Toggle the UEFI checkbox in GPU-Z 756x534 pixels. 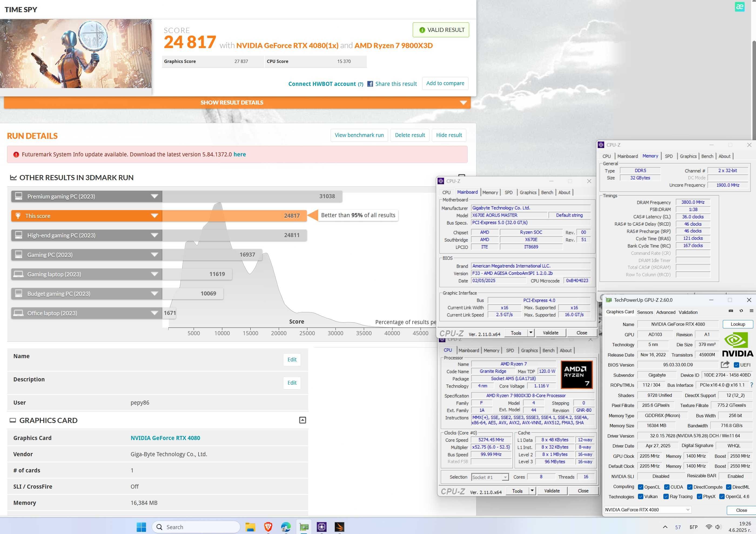click(737, 365)
